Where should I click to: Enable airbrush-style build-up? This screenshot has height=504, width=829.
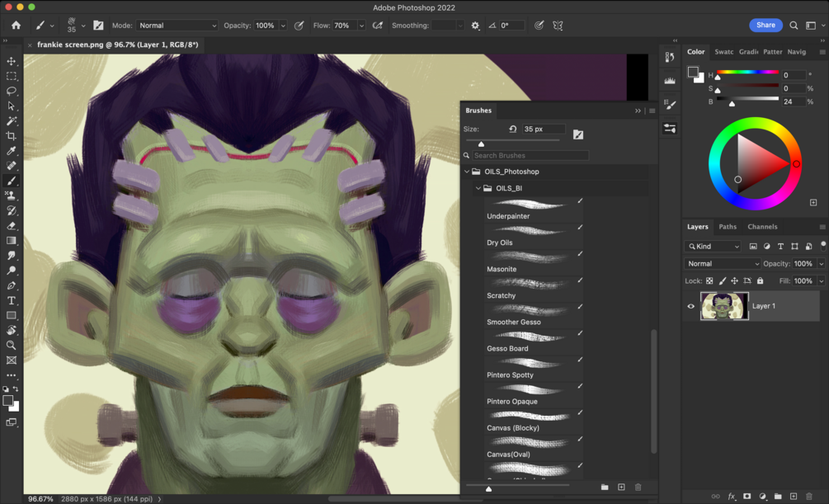[x=378, y=26]
